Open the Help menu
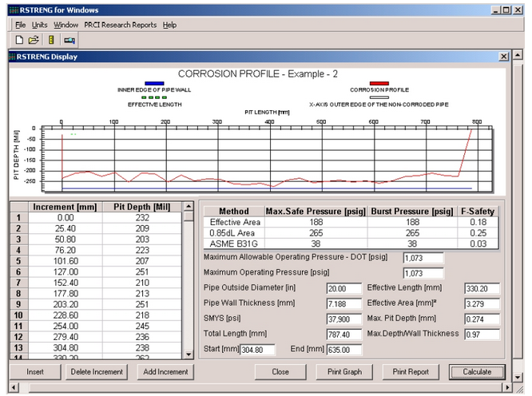Screen dimensions: 532x396 (169, 25)
